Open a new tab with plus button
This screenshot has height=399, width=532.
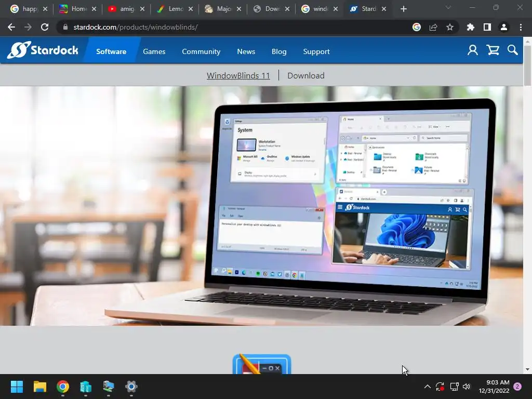tap(403, 9)
